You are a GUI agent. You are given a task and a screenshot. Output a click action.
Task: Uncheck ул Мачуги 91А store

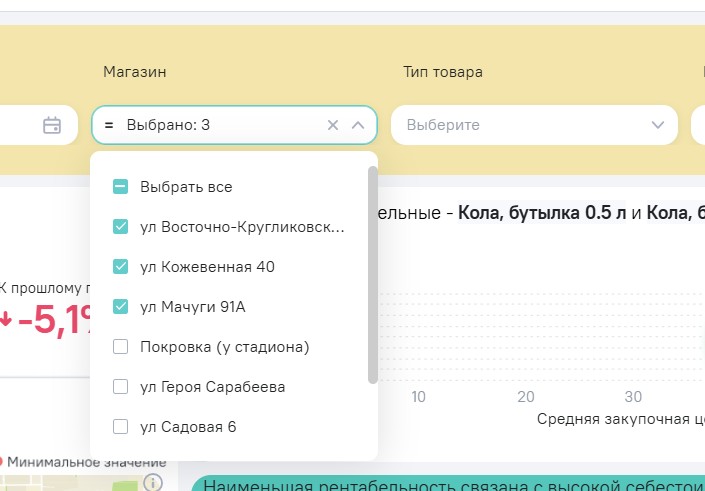click(x=120, y=307)
